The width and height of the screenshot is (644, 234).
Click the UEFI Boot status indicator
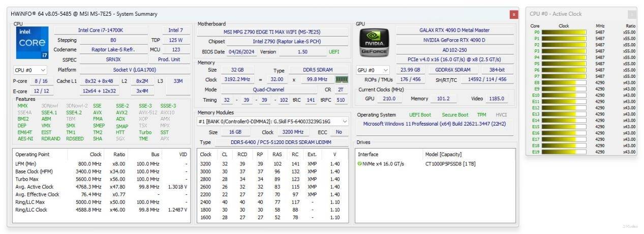pos(420,115)
